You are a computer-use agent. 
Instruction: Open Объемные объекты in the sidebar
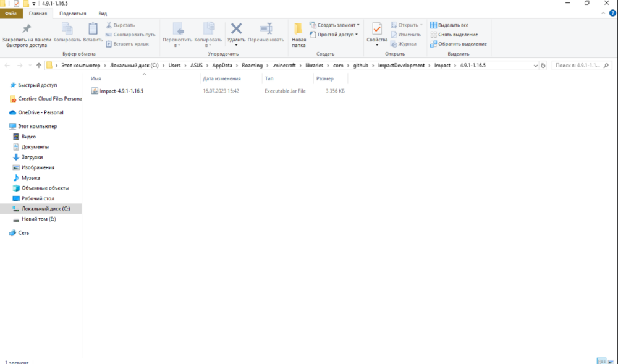45,188
